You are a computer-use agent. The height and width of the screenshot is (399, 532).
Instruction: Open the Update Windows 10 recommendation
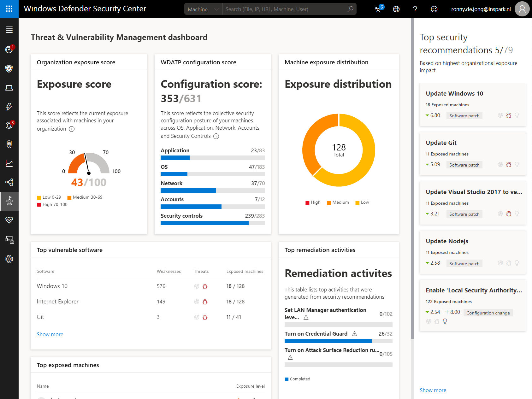[454, 94]
